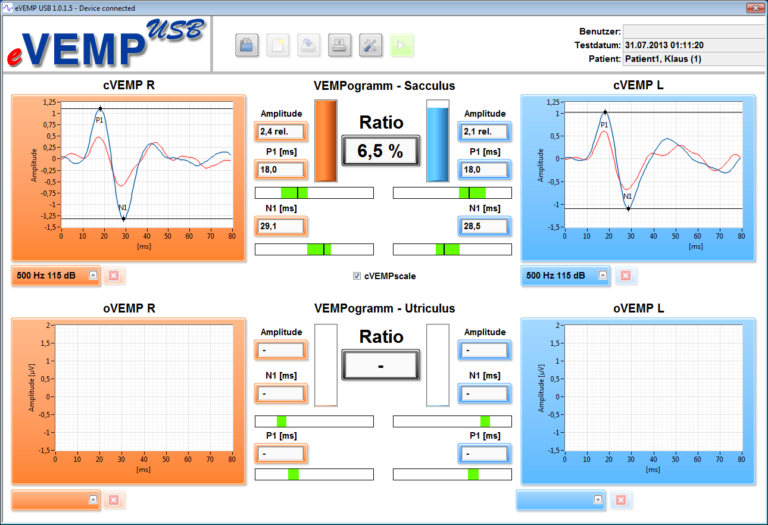The image size is (768, 525).
Task: Open patient file with folder icon
Action: [x=246, y=45]
